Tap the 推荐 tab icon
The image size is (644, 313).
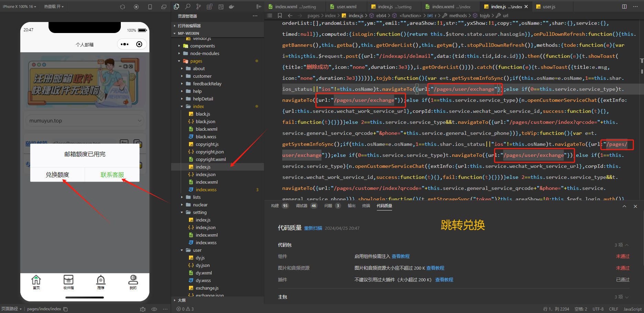101,282
